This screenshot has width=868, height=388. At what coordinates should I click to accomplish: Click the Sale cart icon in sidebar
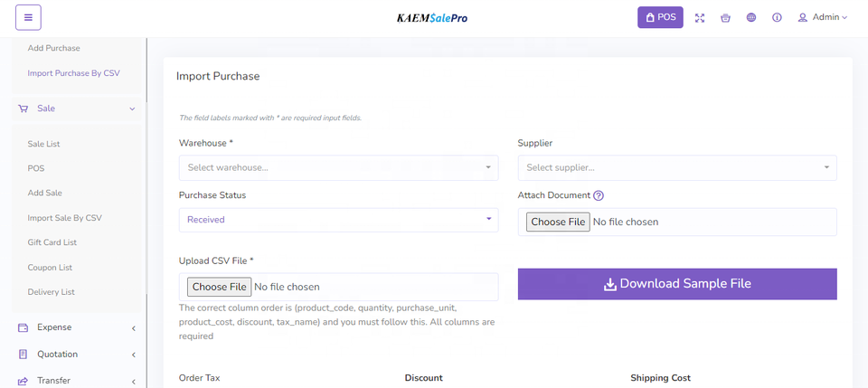24,109
